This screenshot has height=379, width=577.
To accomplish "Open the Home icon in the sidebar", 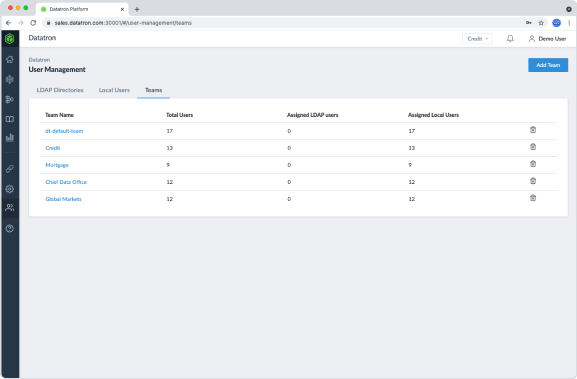I will (x=10, y=59).
